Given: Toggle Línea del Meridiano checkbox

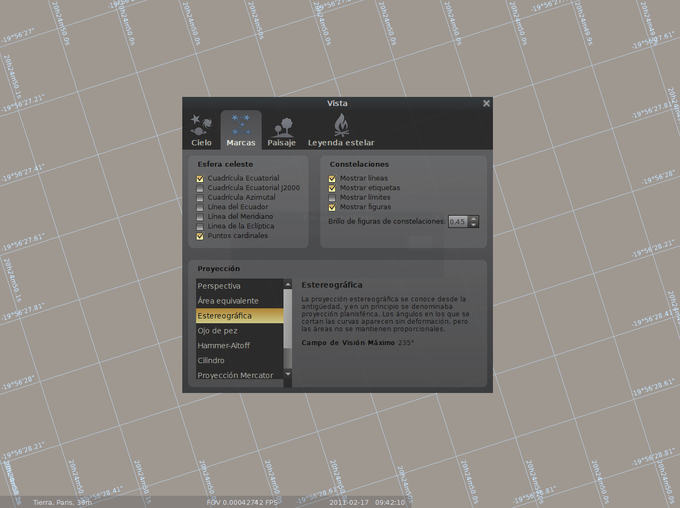Looking at the screenshot, I should (x=200, y=217).
